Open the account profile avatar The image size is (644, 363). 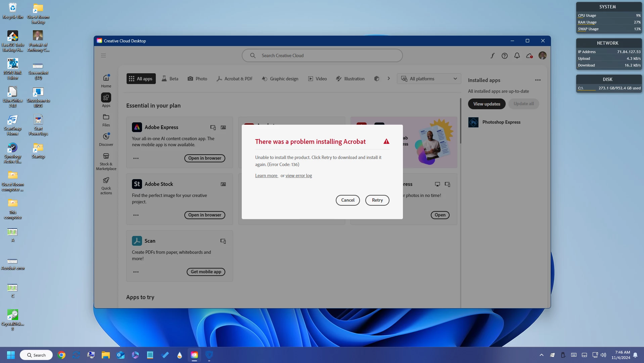pyautogui.click(x=542, y=55)
